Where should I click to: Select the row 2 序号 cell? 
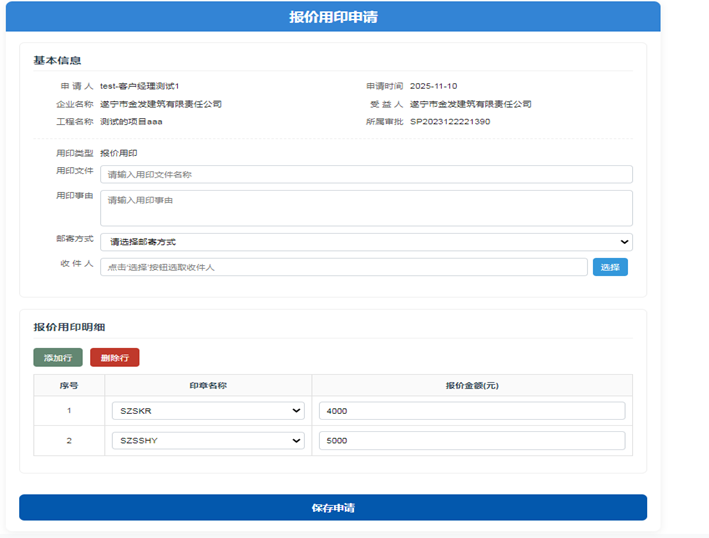click(69, 441)
